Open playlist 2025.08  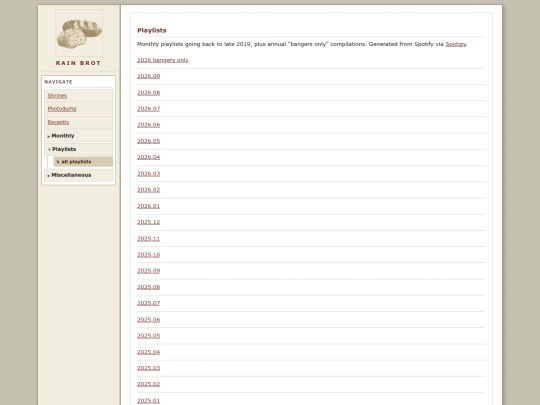148,287
